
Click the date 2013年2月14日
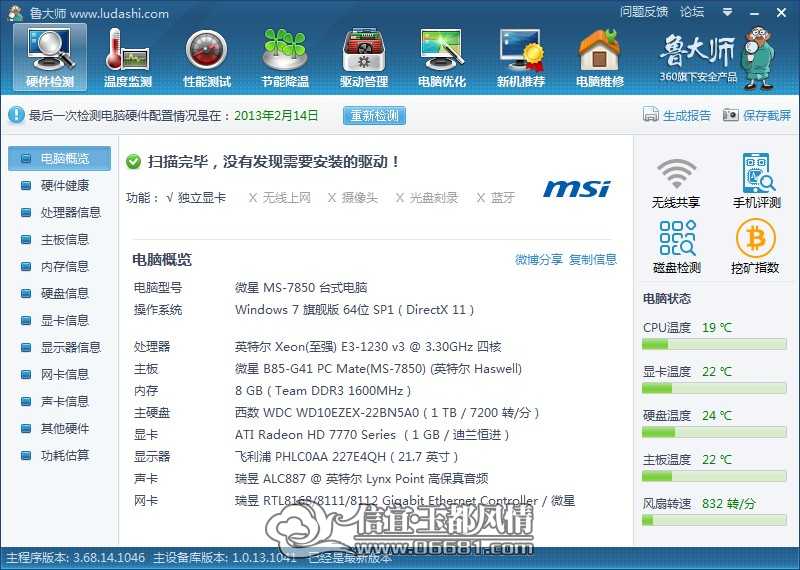click(276, 115)
